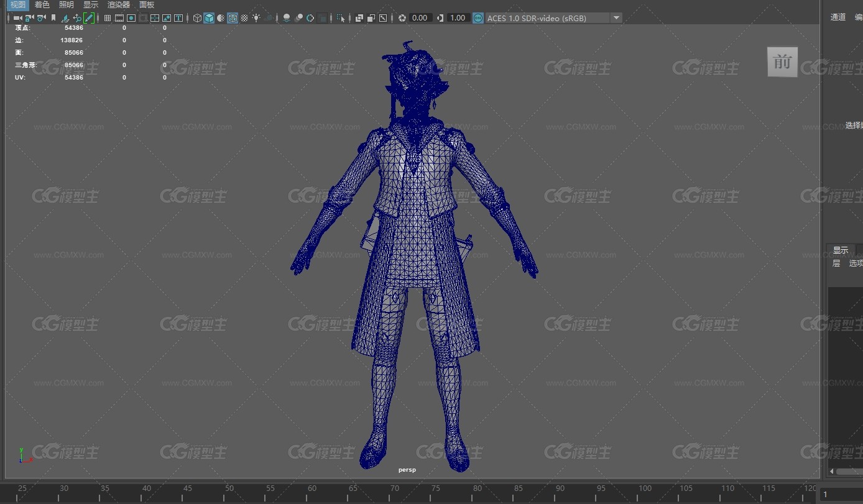Click the image plane icon
Viewport: 863px width, 504px height.
[x=65, y=18]
